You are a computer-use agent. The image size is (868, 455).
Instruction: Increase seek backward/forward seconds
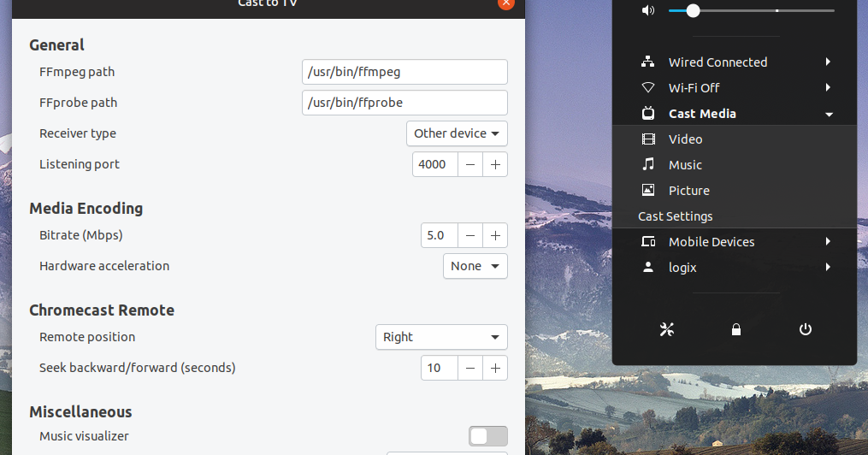pos(495,368)
